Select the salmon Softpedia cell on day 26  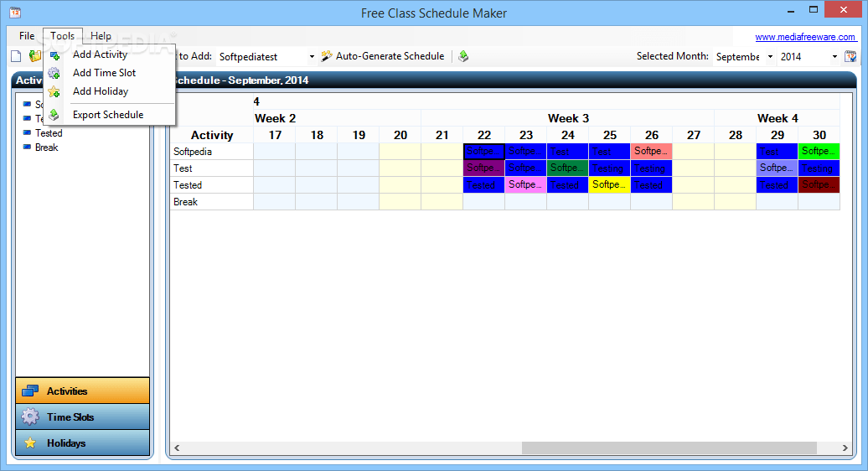coord(651,151)
